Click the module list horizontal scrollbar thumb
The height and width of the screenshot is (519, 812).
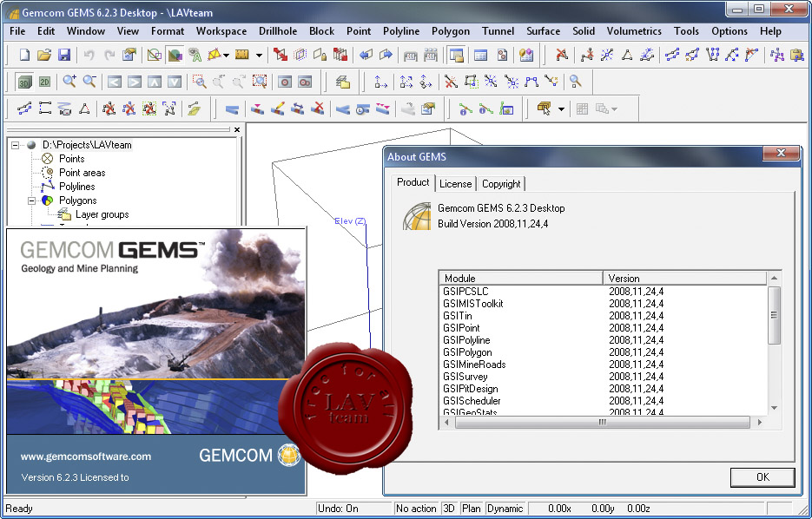click(x=602, y=423)
